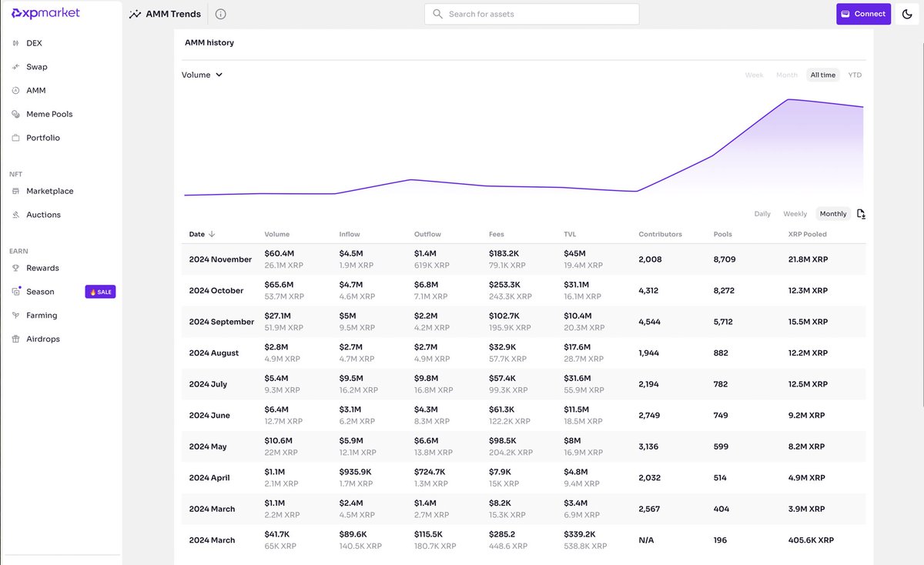924x565 pixels.
Task: Switch the chart range to Month
Action: click(x=786, y=75)
